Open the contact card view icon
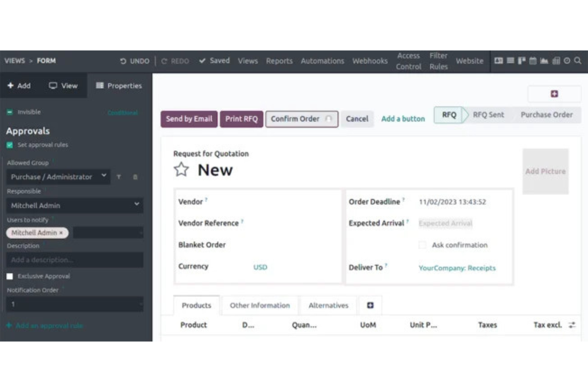The height and width of the screenshot is (392, 588). tap(498, 61)
